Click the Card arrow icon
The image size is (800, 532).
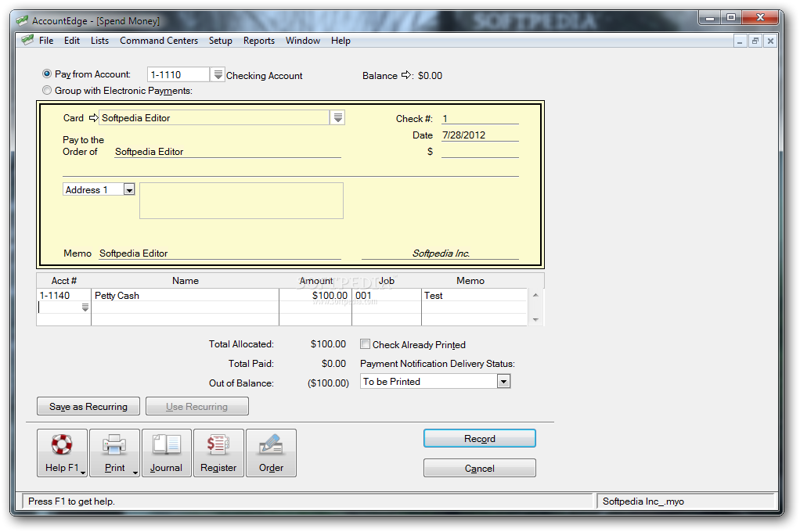coord(93,118)
